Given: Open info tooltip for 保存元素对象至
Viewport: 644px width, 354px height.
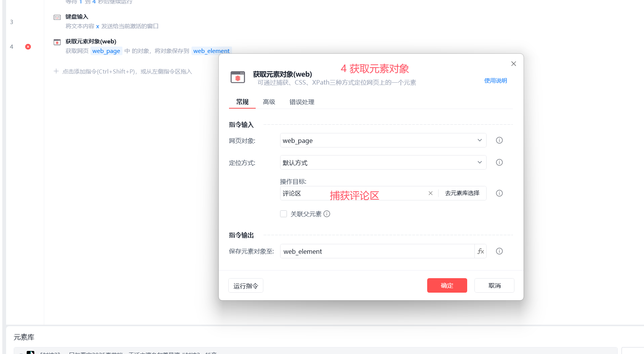Looking at the screenshot, I should click(x=499, y=251).
